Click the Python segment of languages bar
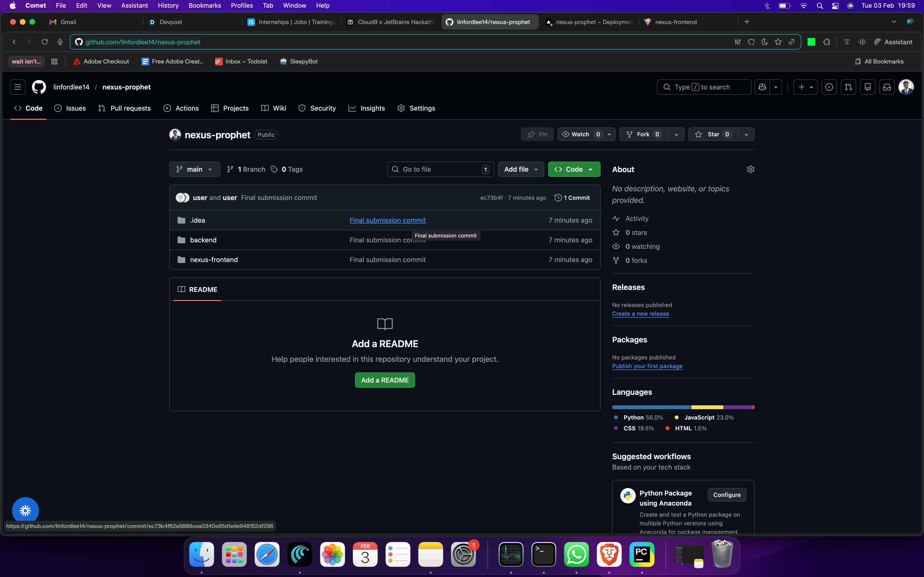Screen dimensions: 924x577 point(651,407)
